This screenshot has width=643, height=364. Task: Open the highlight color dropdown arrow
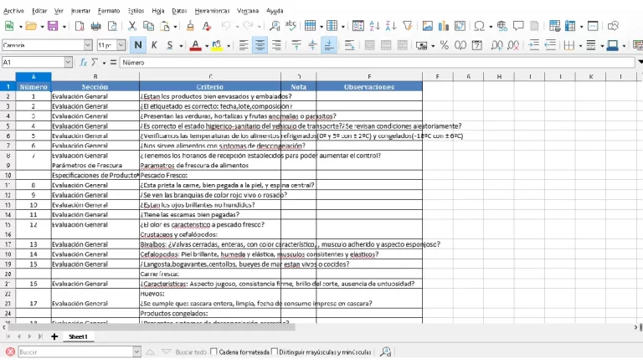click(228, 45)
